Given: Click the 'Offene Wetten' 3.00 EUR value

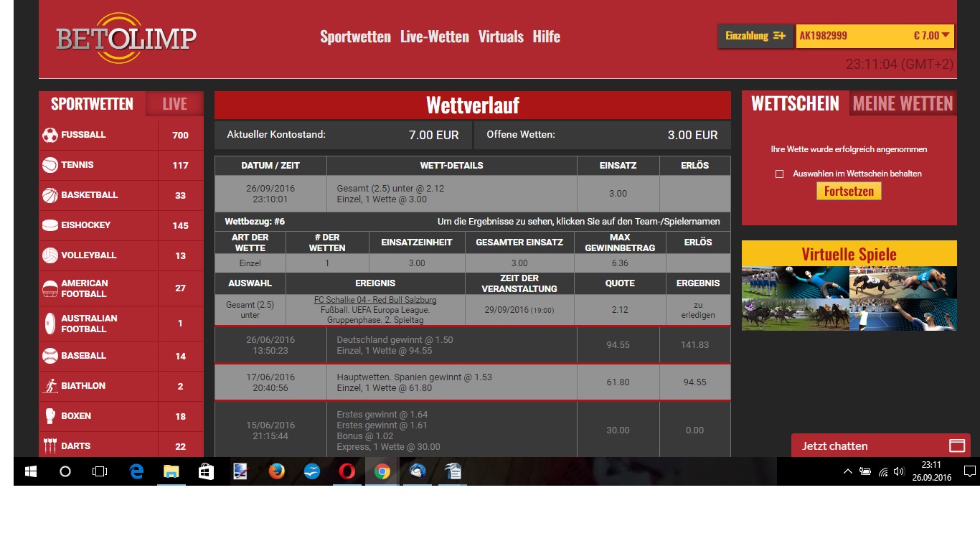Looking at the screenshot, I should 692,135.
